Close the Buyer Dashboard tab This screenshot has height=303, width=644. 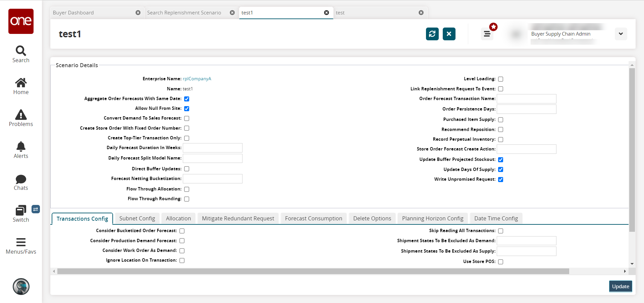click(x=138, y=13)
